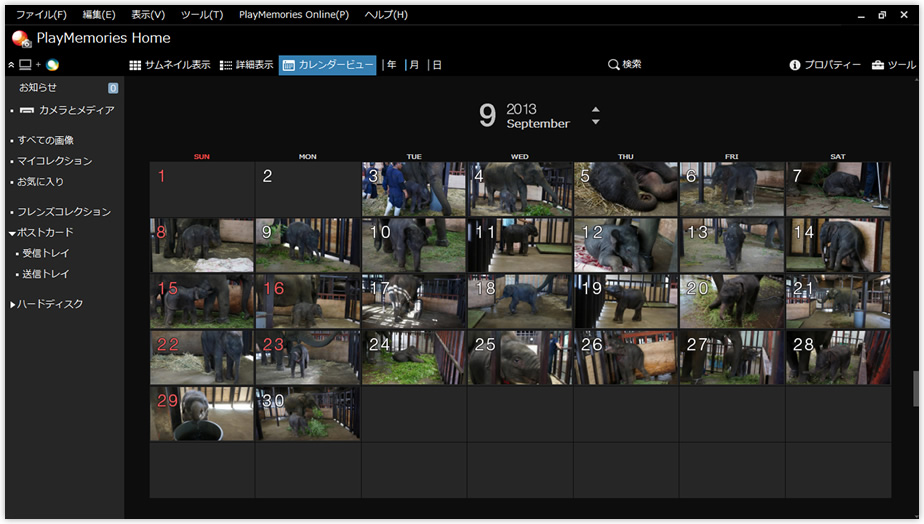Open the お知らせ notifications entry
The width and height of the screenshot is (924, 524).
(38, 88)
